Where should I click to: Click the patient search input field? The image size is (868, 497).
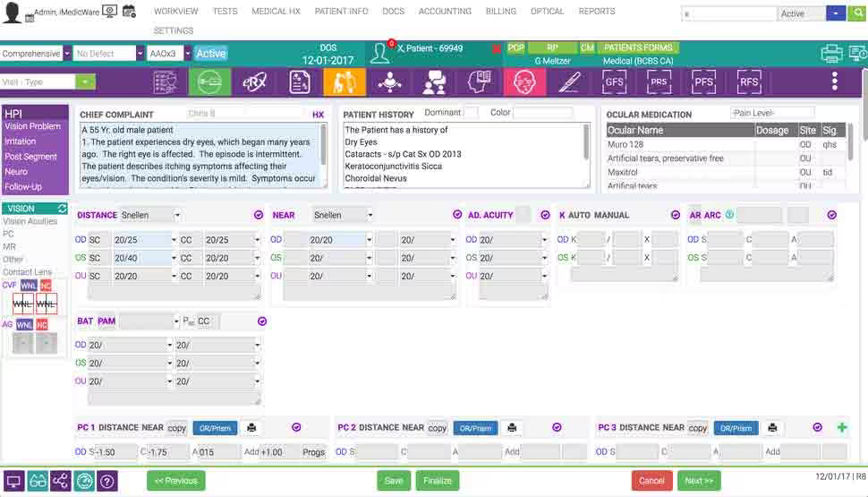tap(728, 13)
